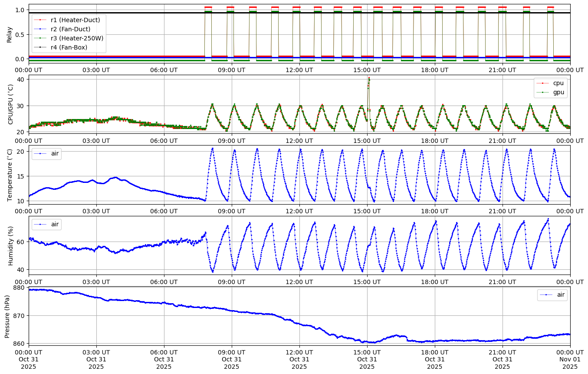Select 06:00 UT tick below the Relay plot
Viewport: 588px width, 374px height.
pos(164,70)
